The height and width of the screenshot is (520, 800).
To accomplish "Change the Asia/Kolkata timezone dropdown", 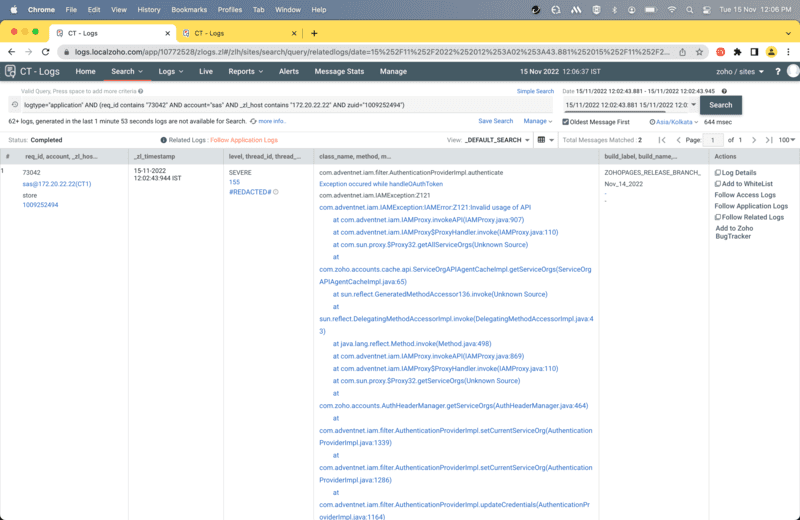I will [x=677, y=122].
